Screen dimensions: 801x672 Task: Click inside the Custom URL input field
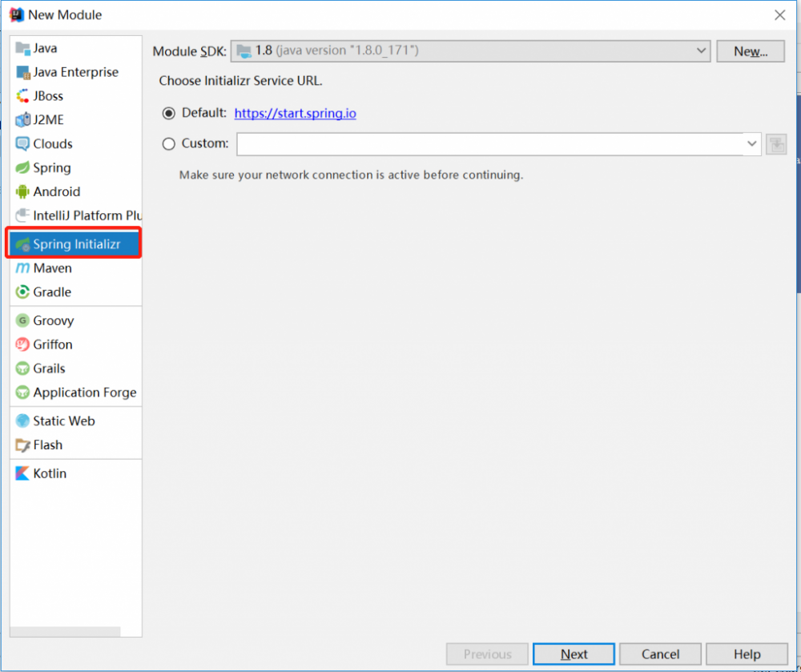click(x=481, y=144)
